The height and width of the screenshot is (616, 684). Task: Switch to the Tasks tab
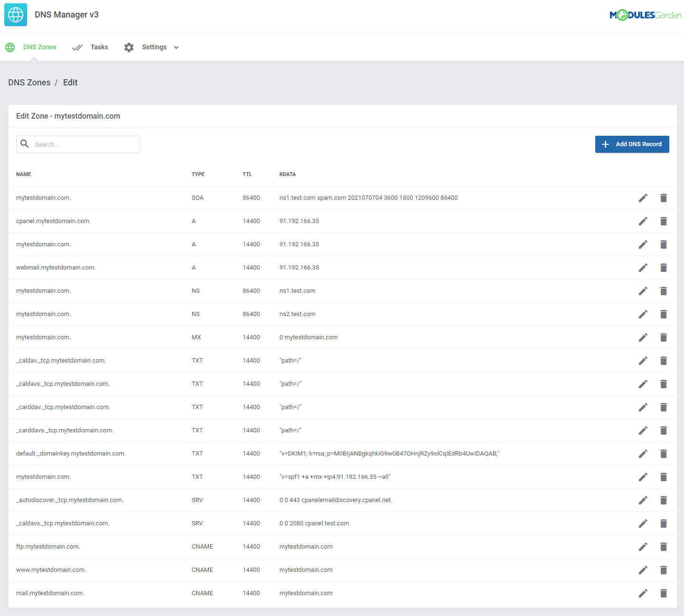[x=99, y=47]
